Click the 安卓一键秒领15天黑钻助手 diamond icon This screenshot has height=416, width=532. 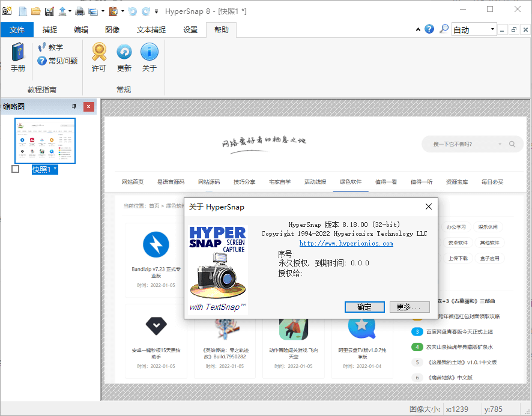tap(156, 326)
